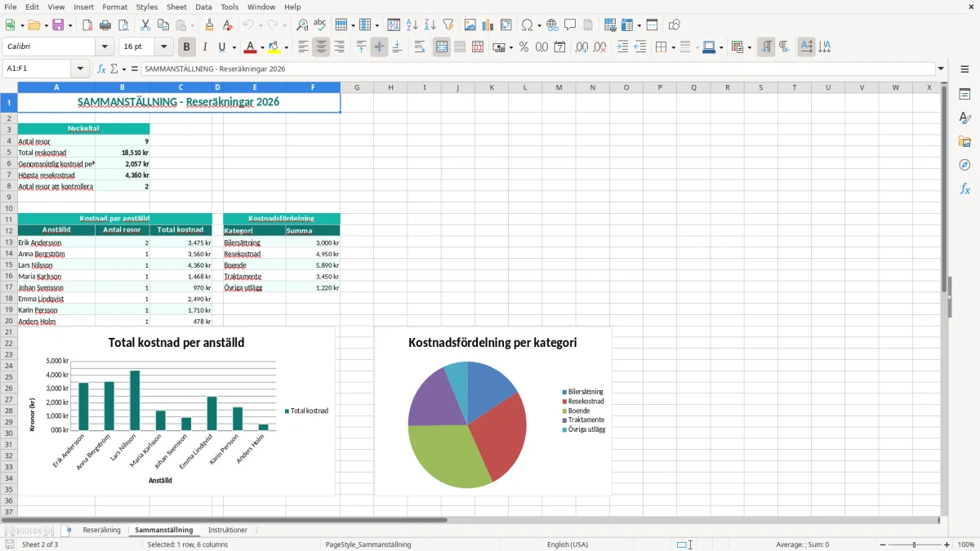This screenshot has height=551, width=980.
Task: Click the Copy icon
Action: [x=163, y=25]
